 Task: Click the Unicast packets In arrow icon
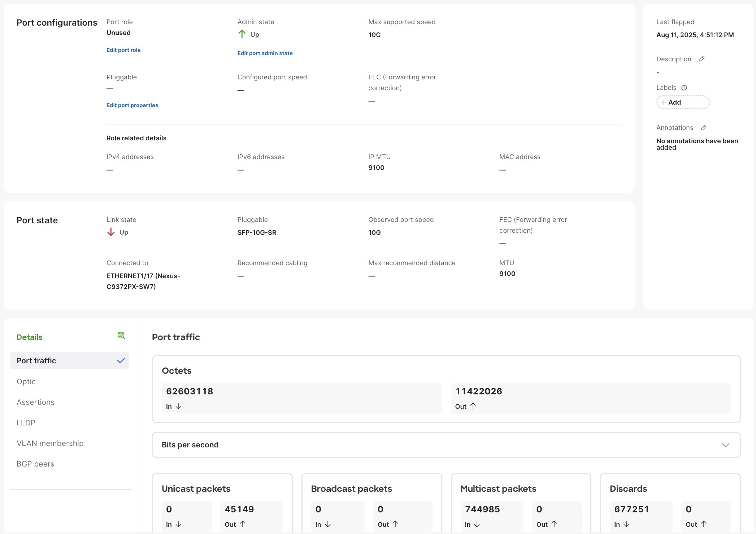click(178, 524)
